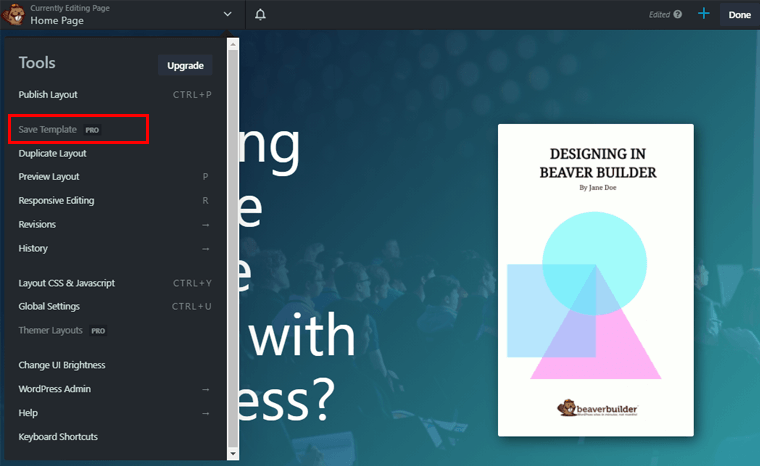Switch to Responsive Editing mode
This screenshot has width=760, height=466.
[56, 200]
